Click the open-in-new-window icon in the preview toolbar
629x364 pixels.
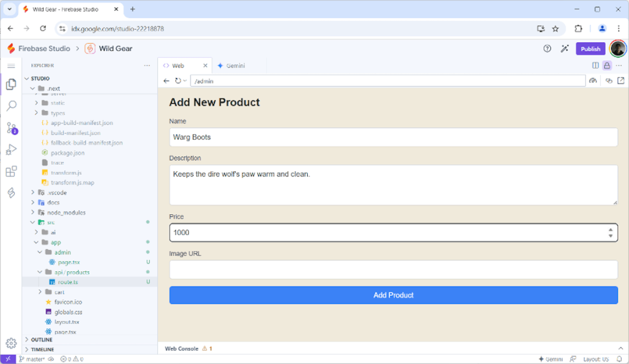(x=621, y=80)
